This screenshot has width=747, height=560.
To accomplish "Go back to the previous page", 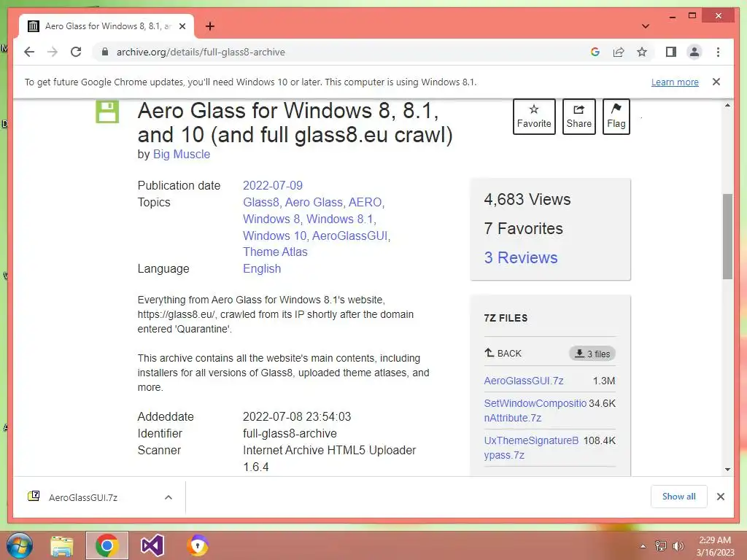I will (29, 52).
